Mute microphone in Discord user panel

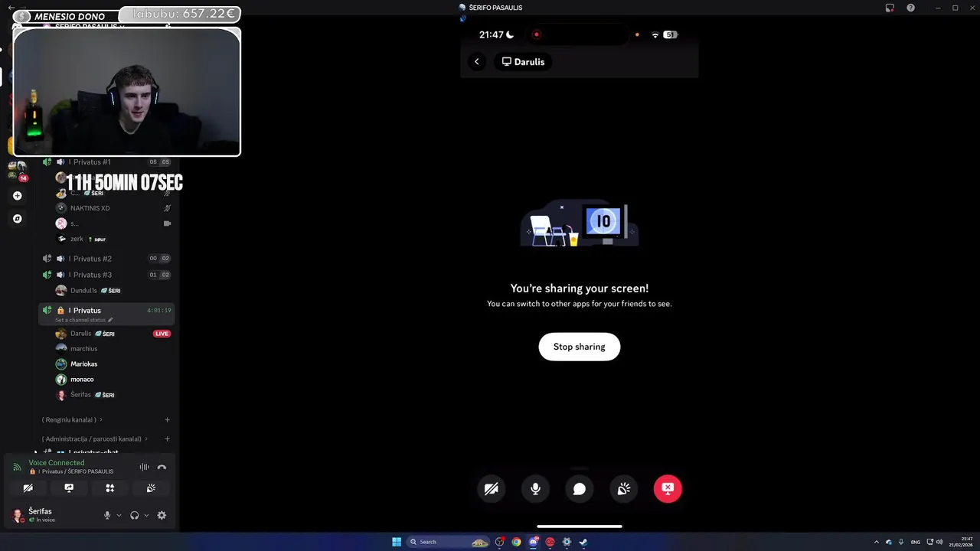coord(107,515)
